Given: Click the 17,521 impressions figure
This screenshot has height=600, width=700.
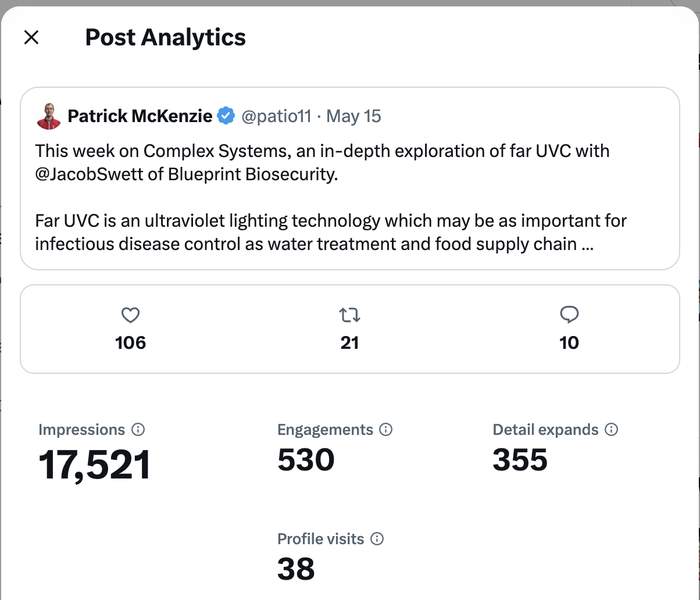Looking at the screenshot, I should (x=94, y=465).
